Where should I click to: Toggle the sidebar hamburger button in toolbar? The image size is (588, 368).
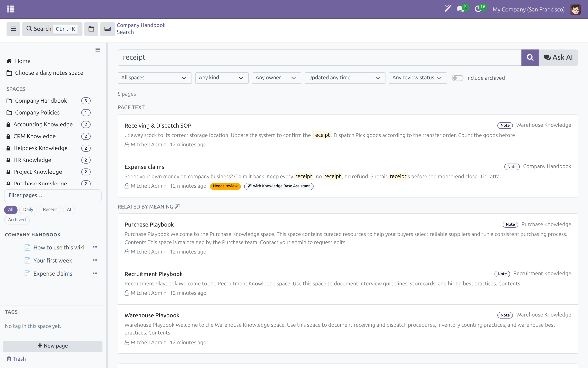click(13, 29)
